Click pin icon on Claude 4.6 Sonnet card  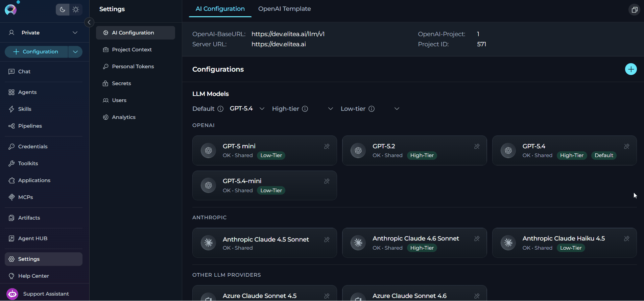(x=477, y=239)
